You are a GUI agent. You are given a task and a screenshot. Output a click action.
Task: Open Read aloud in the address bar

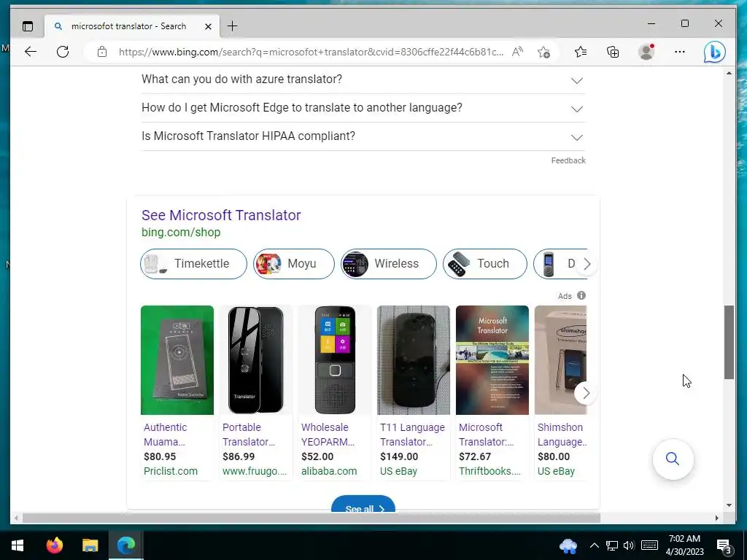(x=517, y=52)
